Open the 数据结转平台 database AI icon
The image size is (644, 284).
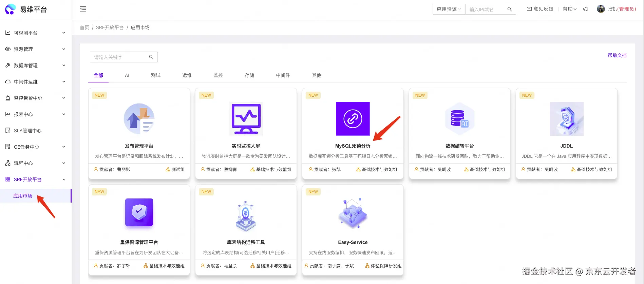point(460,119)
